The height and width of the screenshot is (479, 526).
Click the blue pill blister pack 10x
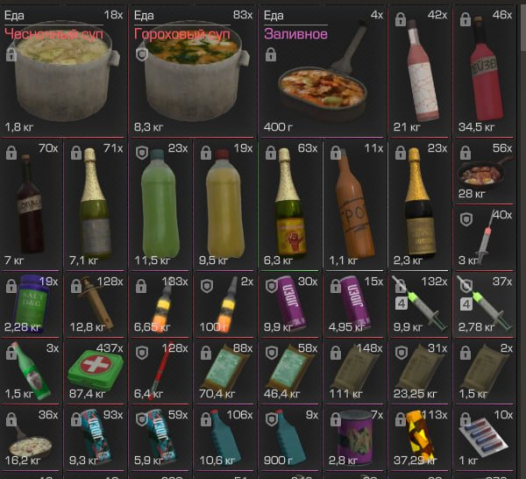pyautogui.click(x=484, y=438)
